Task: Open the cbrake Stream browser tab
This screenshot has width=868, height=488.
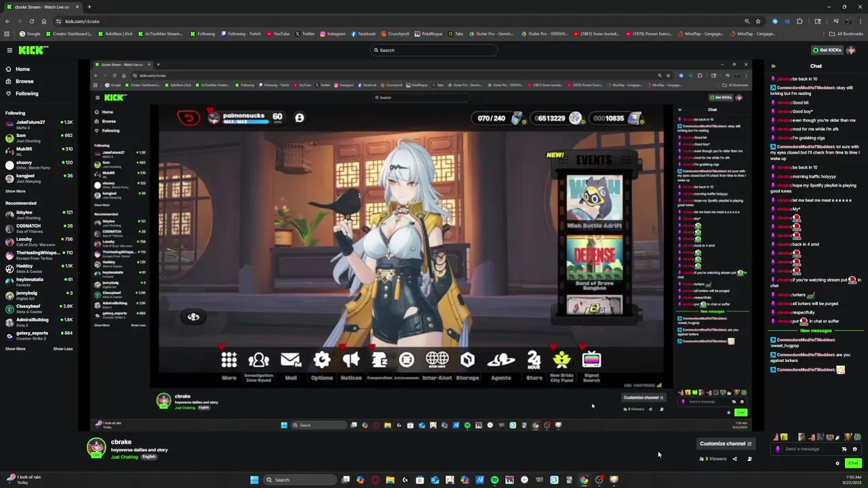Action: point(43,7)
